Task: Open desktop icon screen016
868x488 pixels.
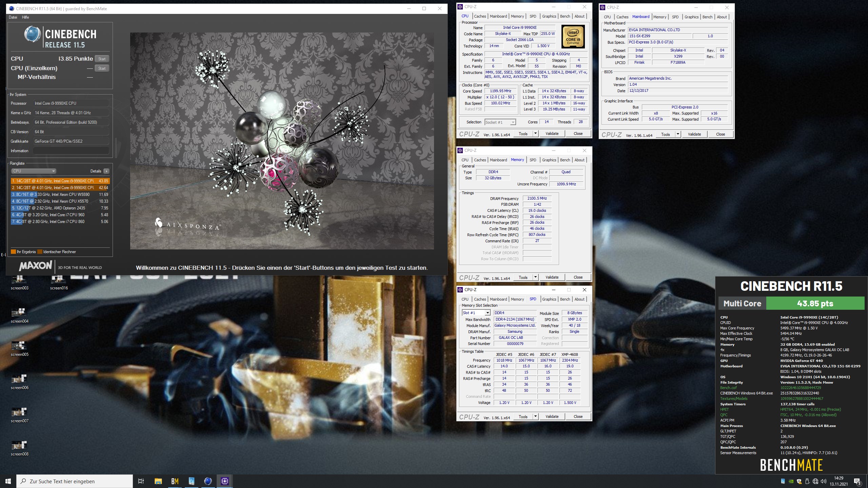Action: [59, 282]
